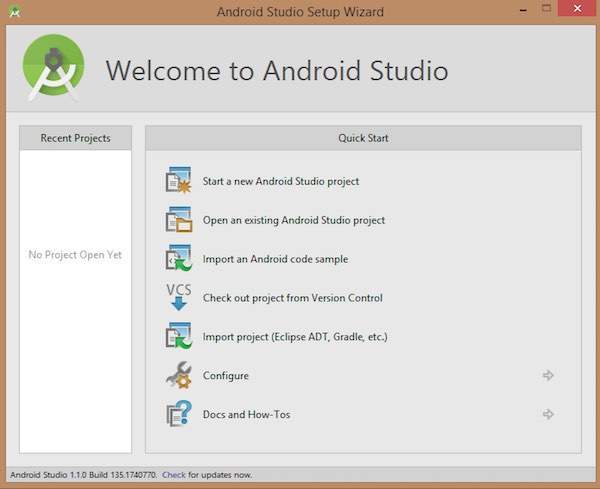This screenshot has width=600, height=489.
Task: Click the import Android code sample icon
Action: [178, 258]
